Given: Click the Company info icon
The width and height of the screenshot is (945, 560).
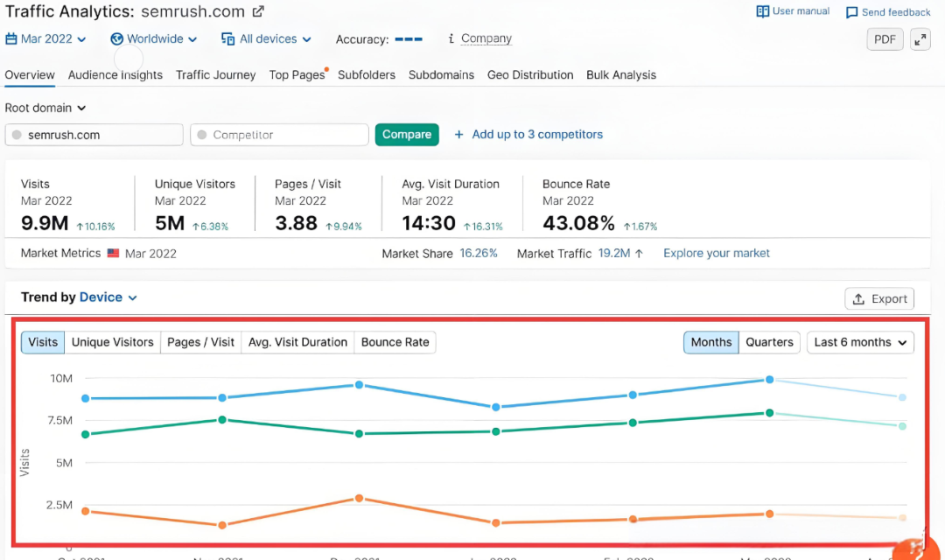Looking at the screenshot, I should tap(451, 38).
